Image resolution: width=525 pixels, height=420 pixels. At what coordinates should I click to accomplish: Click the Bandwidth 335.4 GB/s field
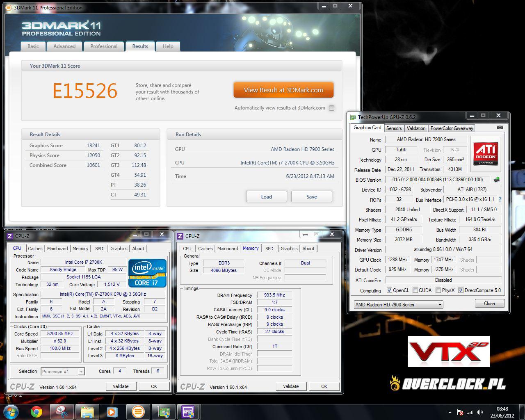pos(480,240)
